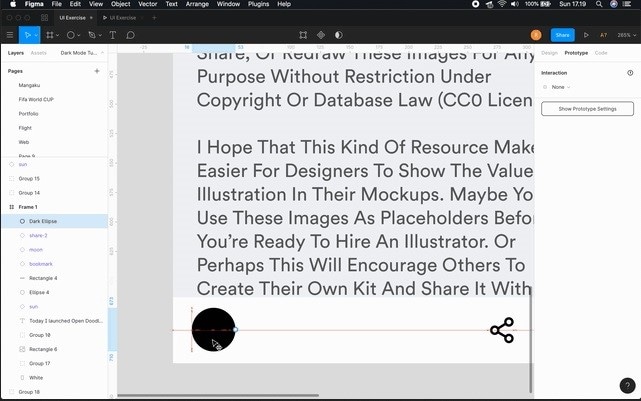Click the Wi-Fi status icon
This screenshot has width=641, height=401.
pos(502,4)
